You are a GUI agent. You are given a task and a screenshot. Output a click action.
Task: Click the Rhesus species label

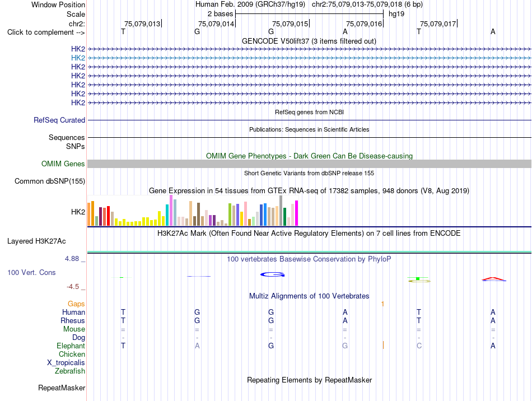[73, 320]
